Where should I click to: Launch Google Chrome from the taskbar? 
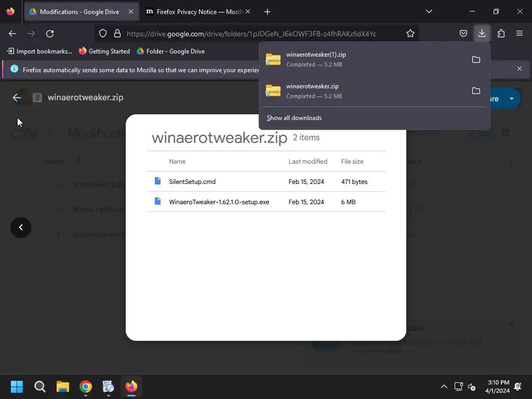tap(86, 387)
